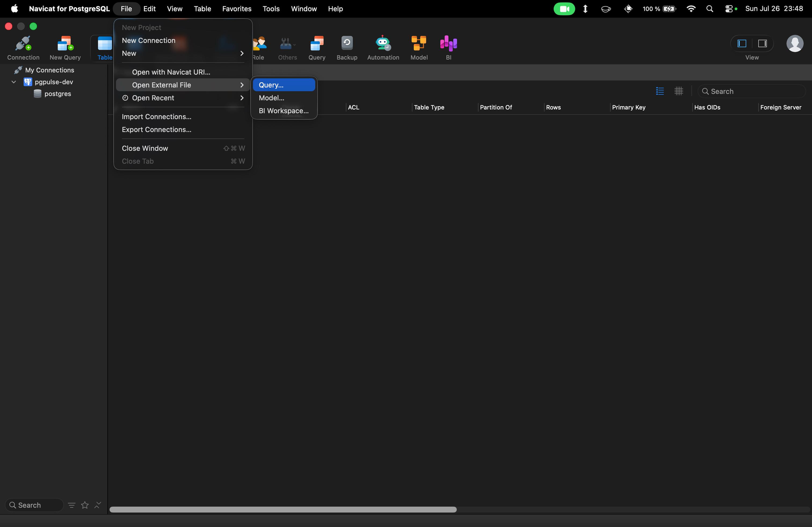Click the horizontal scrollbar thumb
The width and height of the screenshot is (812, 527).
[x=283, y=510]
